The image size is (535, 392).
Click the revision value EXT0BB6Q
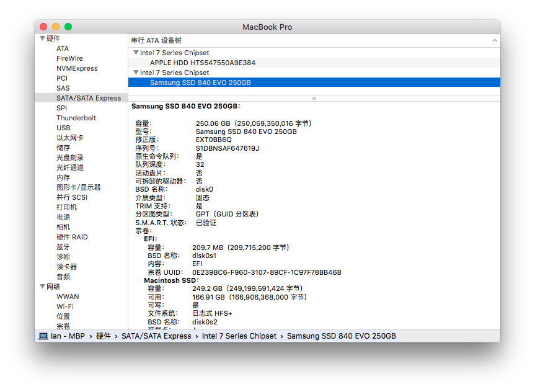coord(214,140)
